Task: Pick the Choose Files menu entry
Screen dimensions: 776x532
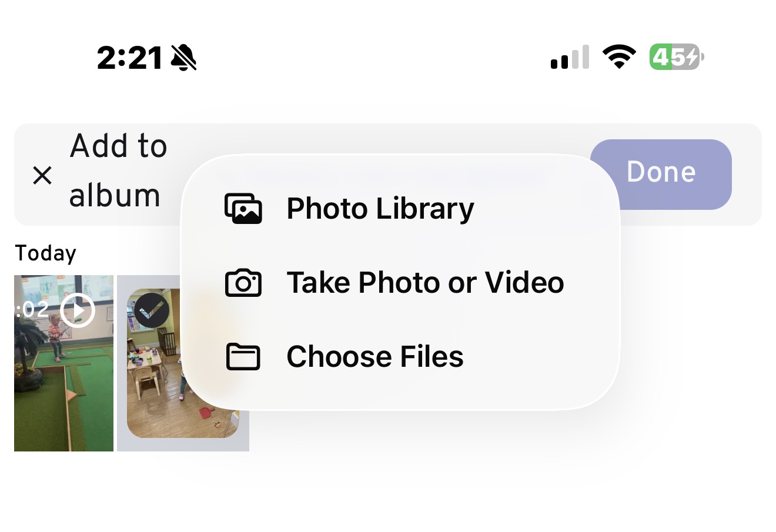Action: tap(374, 357)
